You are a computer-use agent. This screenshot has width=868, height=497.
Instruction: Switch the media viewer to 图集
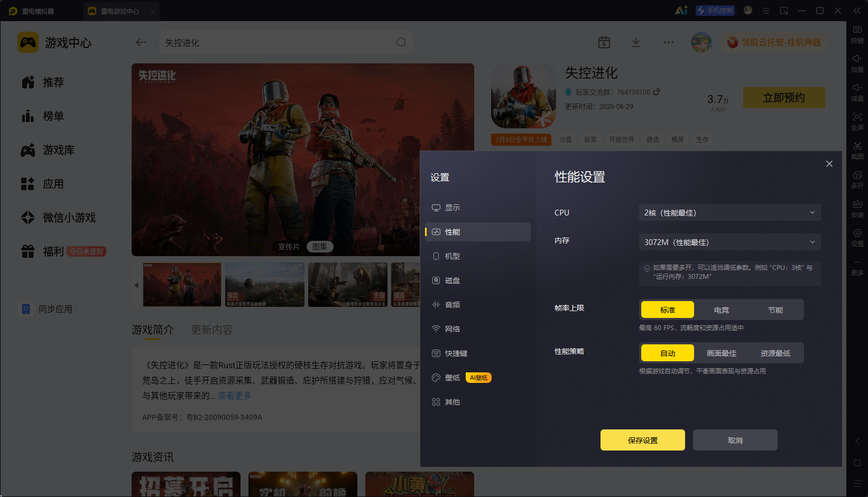(x=320, y=247)
